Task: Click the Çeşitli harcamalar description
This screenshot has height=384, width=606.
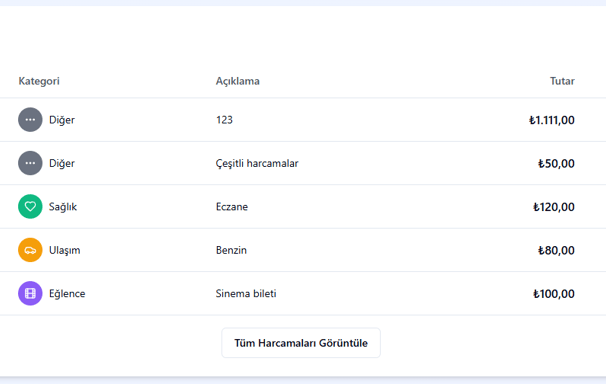Action: [x=257, y=163]
